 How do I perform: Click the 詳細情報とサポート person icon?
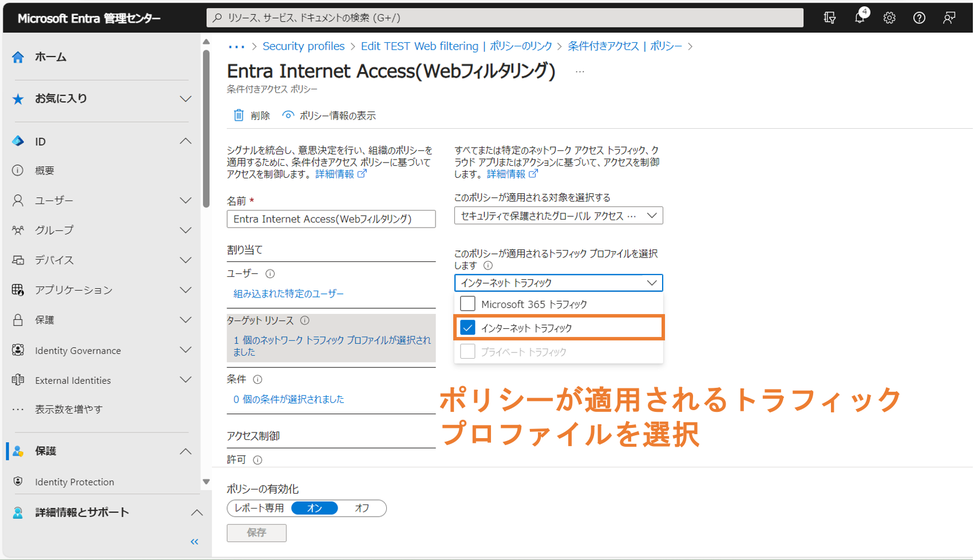[18, 513]
